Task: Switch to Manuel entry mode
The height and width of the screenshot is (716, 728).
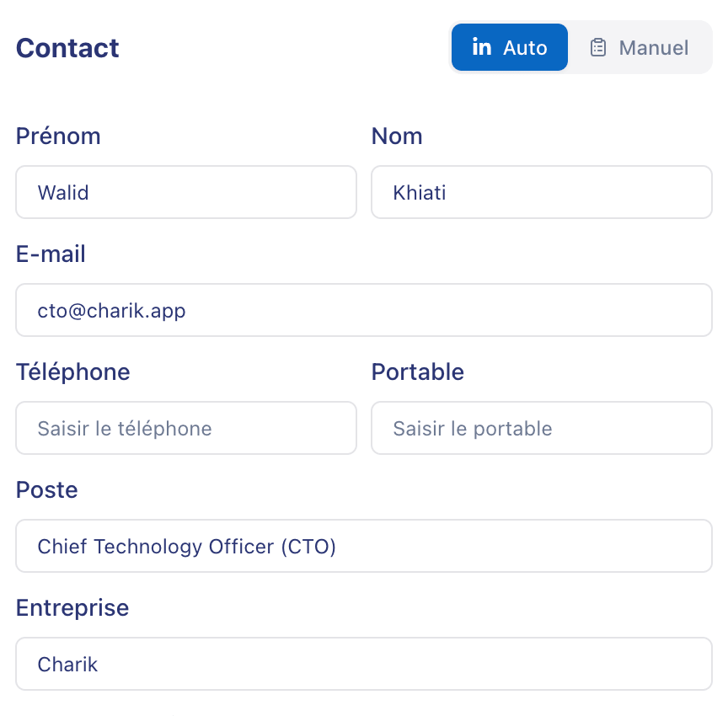Action: (640, 47)
